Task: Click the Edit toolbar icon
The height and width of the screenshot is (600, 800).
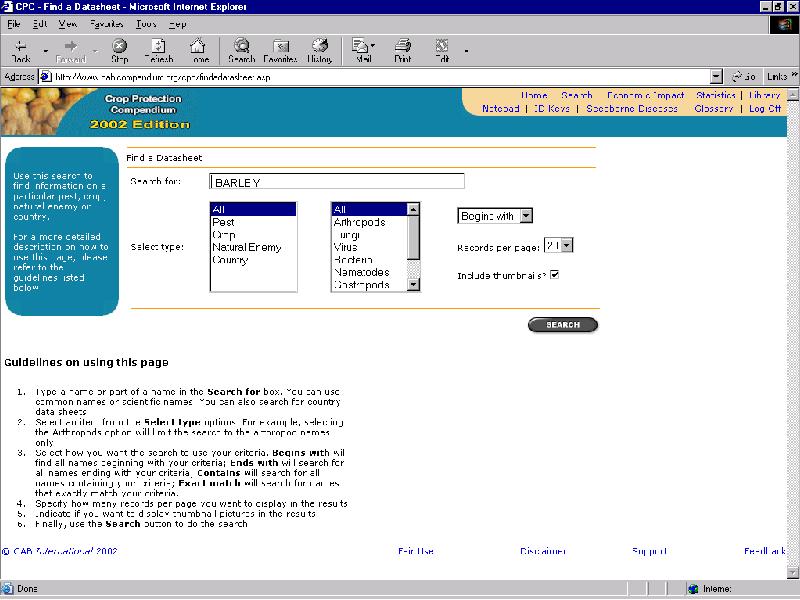Action: (x=442, y=51)
